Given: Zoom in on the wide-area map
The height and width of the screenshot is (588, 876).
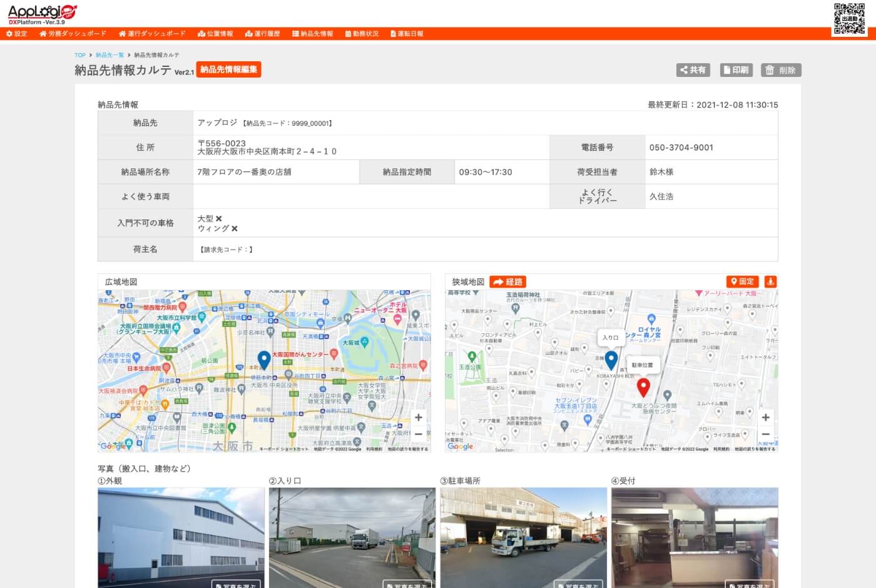Looking at the screenshot, I should pyautogui.click(x=419, y=417).
